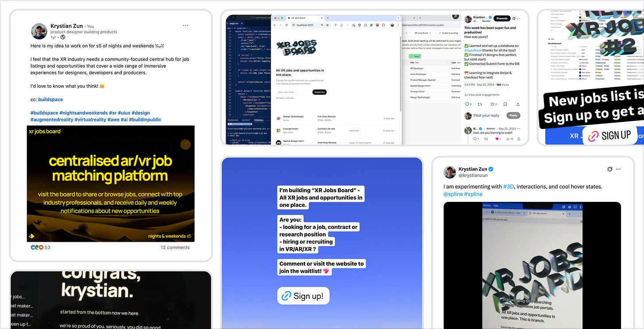Click the #virtualreality hashtag
644x329 pixels.
coord(90,120)
